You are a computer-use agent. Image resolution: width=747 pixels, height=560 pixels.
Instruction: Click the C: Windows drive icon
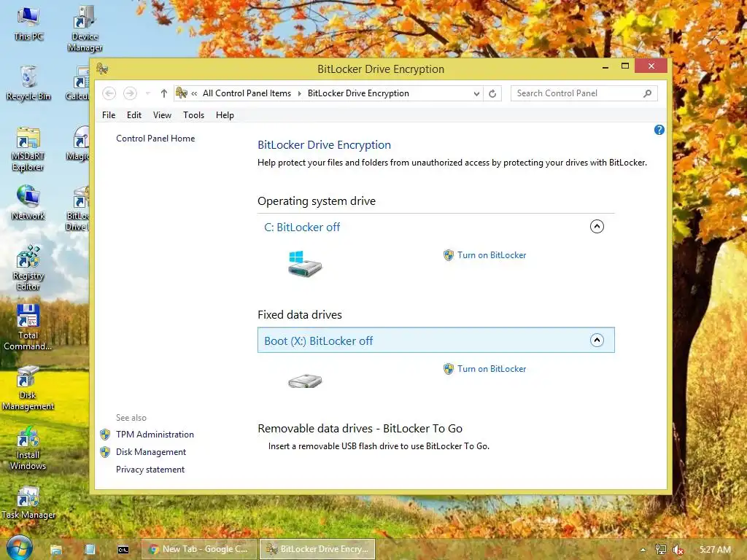(305, 264)
